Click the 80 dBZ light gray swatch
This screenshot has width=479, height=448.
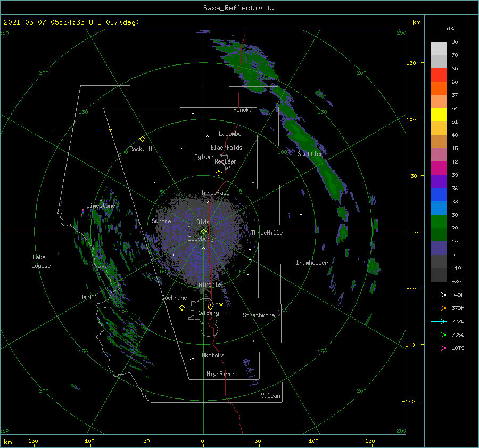[x=439, y=48]
